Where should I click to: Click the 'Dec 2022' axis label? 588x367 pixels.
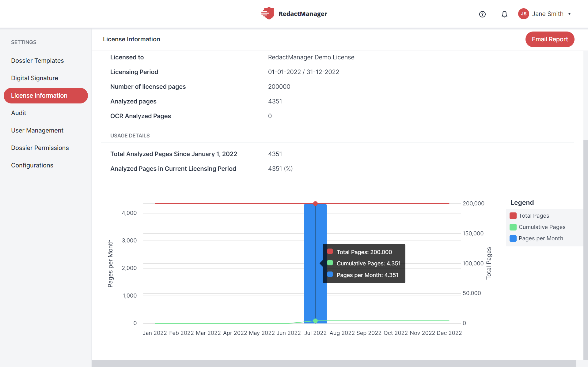[449, 333]
